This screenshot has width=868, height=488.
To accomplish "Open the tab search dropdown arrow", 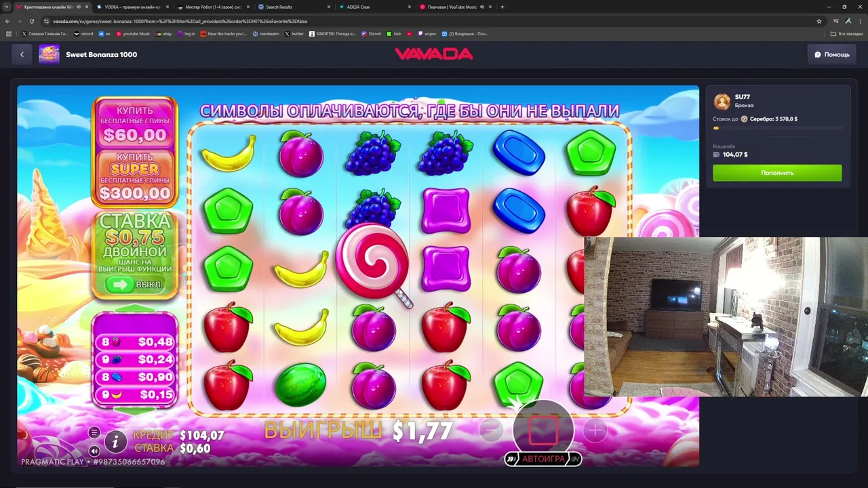I will coord(6,7).
